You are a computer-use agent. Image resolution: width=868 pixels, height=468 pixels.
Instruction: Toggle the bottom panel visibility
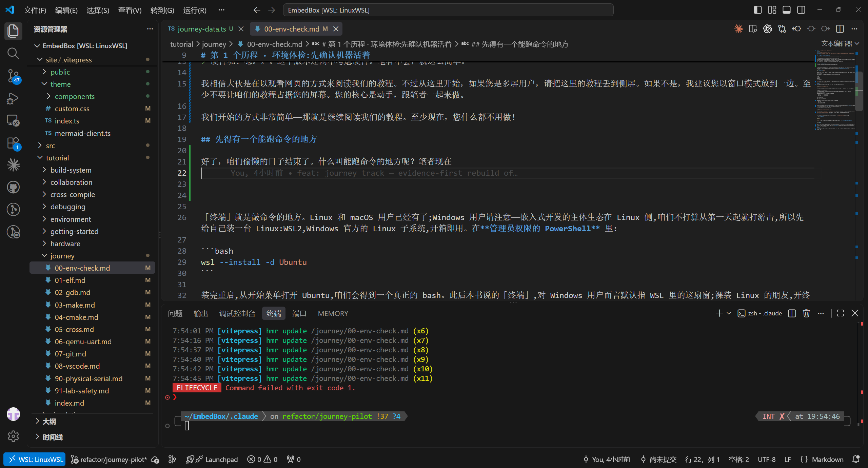[787, 10]
